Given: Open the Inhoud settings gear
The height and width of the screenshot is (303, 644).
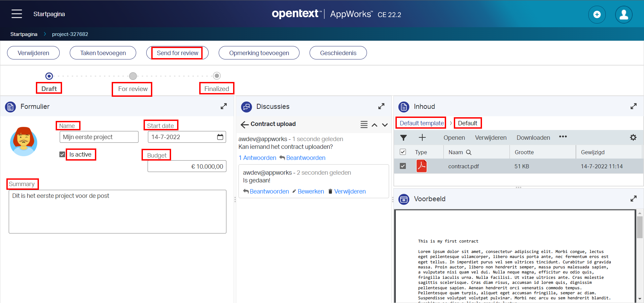Looking at the screenshot, I should (x=633, y=137).
